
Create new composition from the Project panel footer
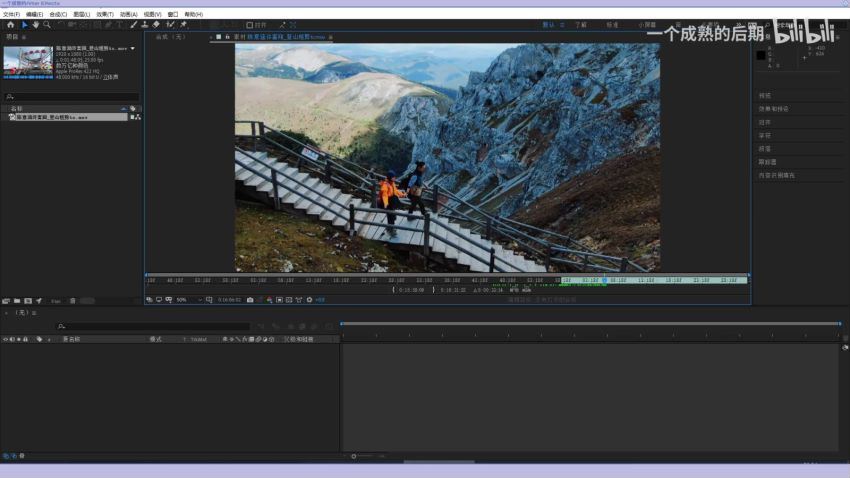(x=28, y=301)
